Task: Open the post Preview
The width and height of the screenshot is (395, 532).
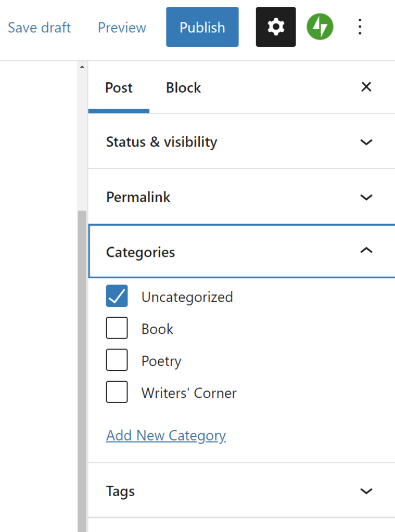Action: point(122,28)
